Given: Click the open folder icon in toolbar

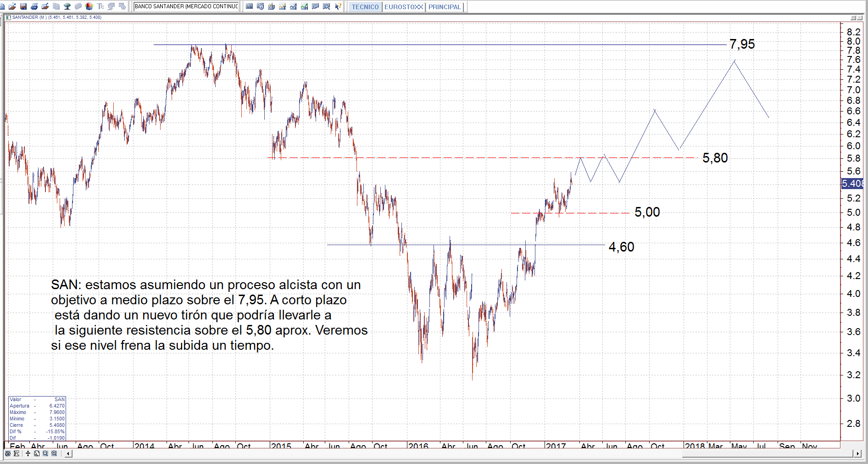Looking at the screenshot, I should (12, 6).
